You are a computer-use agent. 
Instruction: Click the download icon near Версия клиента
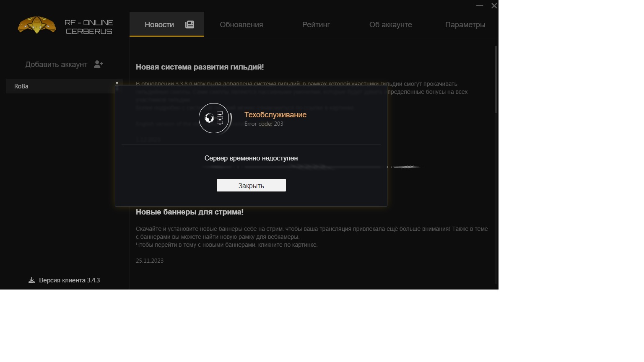tap(31, 280)
